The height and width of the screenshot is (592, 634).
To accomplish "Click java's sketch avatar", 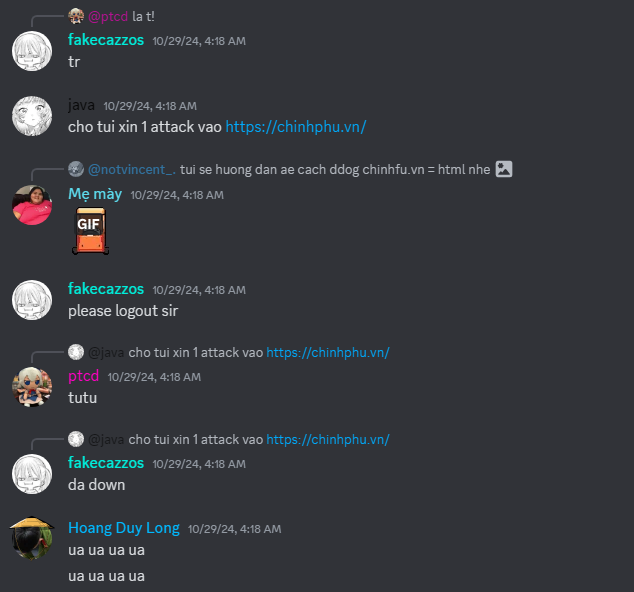I will click(x=32, y=116).
